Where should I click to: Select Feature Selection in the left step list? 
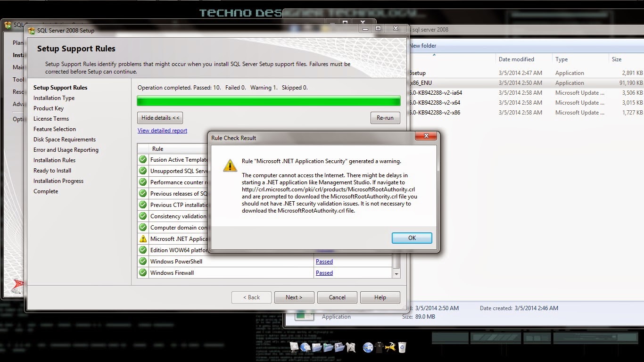[x=55, y=129]
